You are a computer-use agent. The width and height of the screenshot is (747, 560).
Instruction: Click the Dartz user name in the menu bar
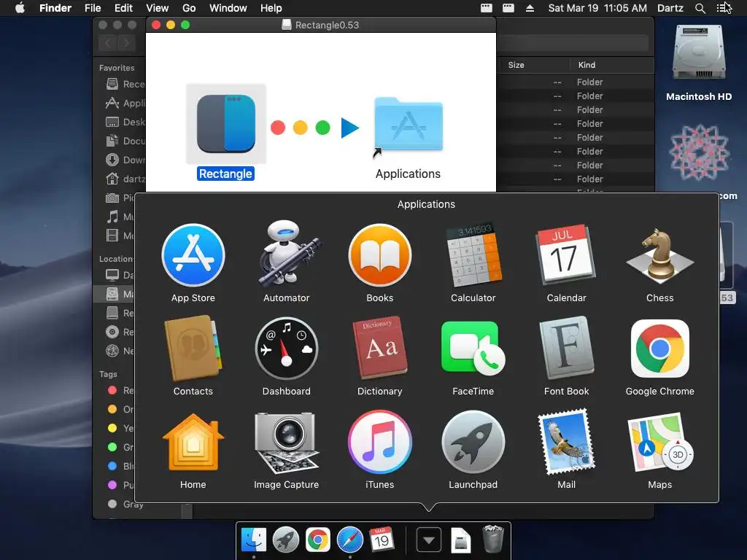[670, 8]
